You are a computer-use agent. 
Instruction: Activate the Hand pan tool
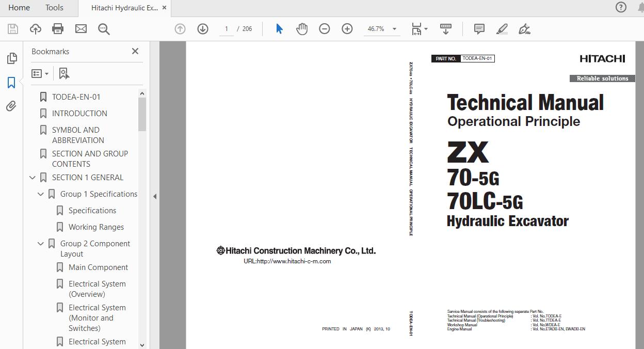302,29
